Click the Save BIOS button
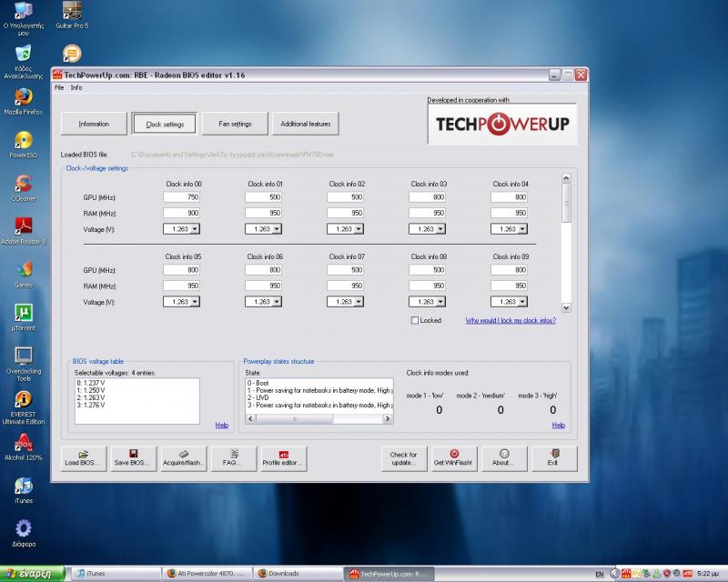 [x=134, y=458]
